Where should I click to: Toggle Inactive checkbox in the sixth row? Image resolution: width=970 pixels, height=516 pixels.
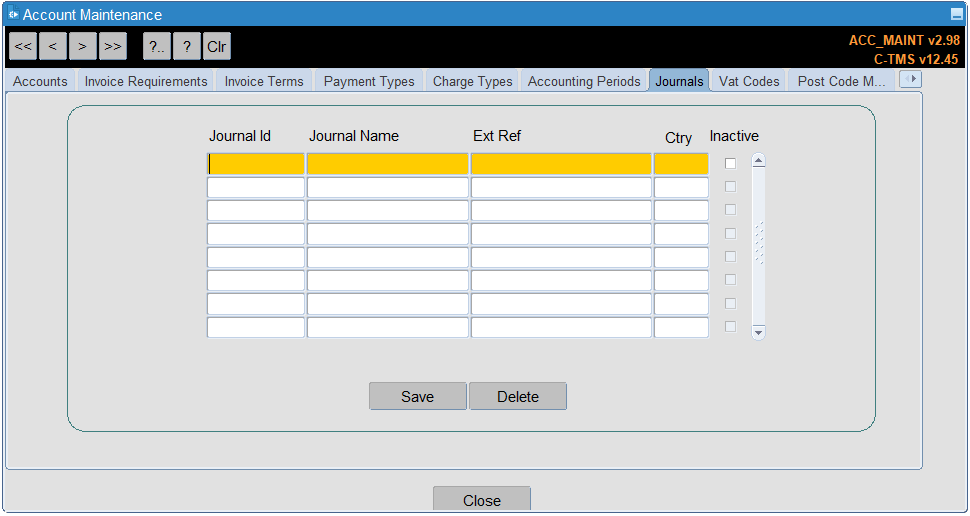[x=731, y=280]
